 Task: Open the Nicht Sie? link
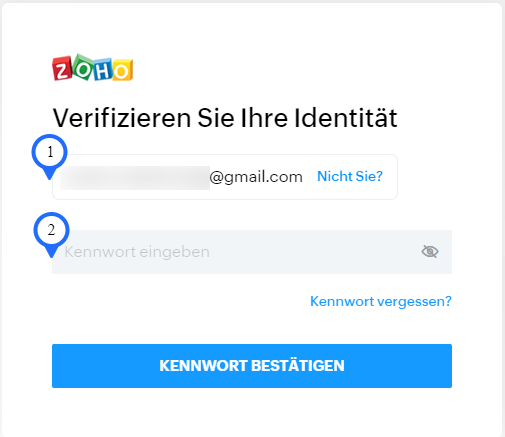pyautogui.click(x=350, y=176)
